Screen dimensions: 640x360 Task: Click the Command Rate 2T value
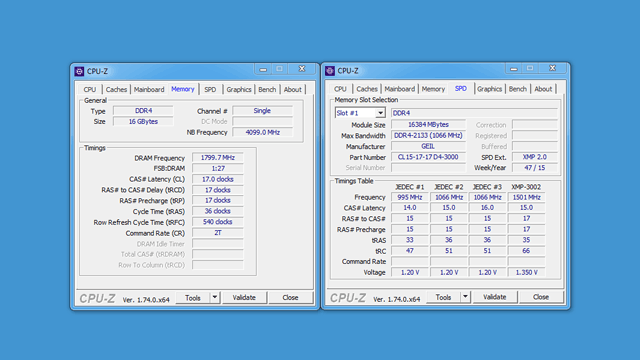(218, 233)
